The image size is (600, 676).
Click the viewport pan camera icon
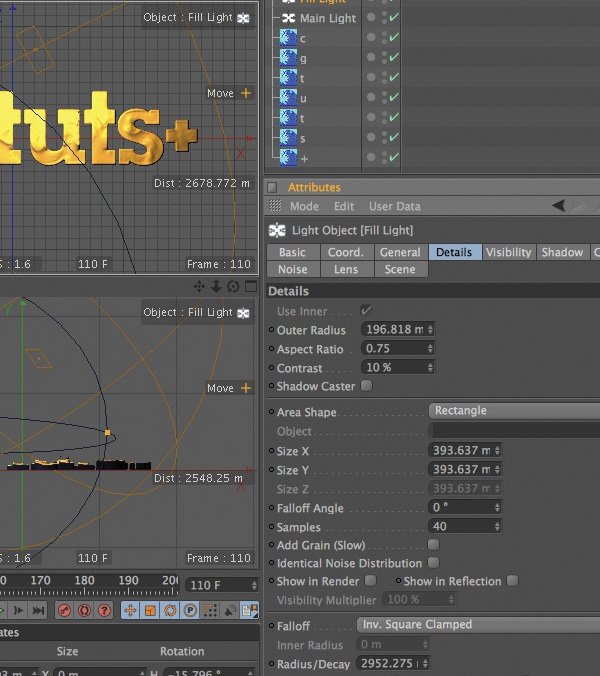click(199, 286)
